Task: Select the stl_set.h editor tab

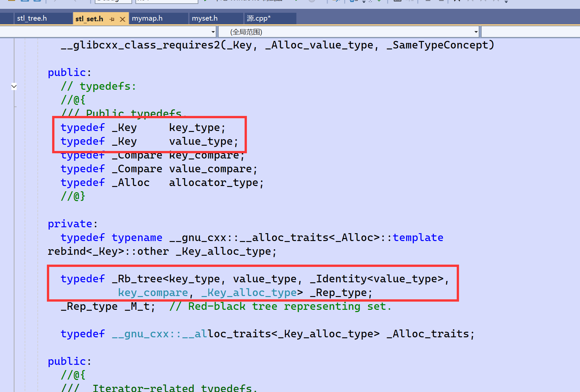Action: tap(89, 19)
